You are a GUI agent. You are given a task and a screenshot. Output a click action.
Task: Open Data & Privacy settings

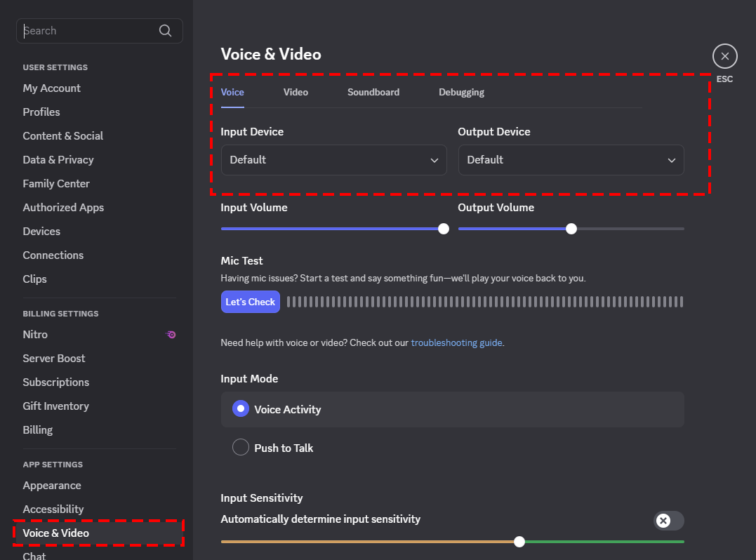click(x=58, y=159)
